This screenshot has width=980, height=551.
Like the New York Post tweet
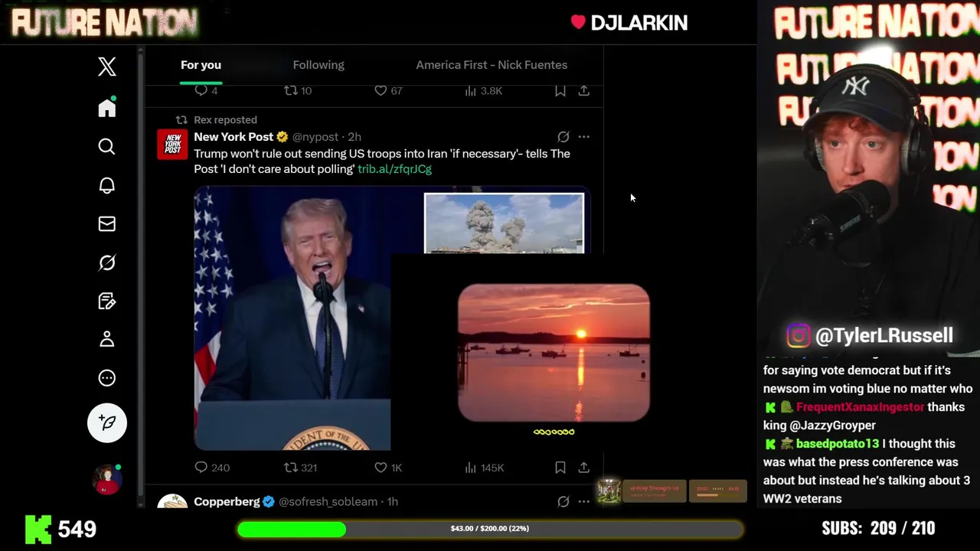pos(381,468)
